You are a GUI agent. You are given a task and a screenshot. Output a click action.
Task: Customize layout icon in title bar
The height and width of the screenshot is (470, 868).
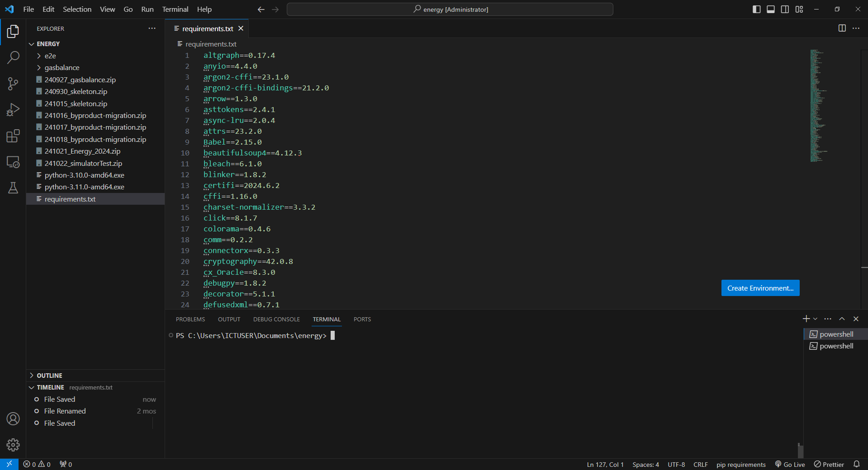(x=799, y=9)
